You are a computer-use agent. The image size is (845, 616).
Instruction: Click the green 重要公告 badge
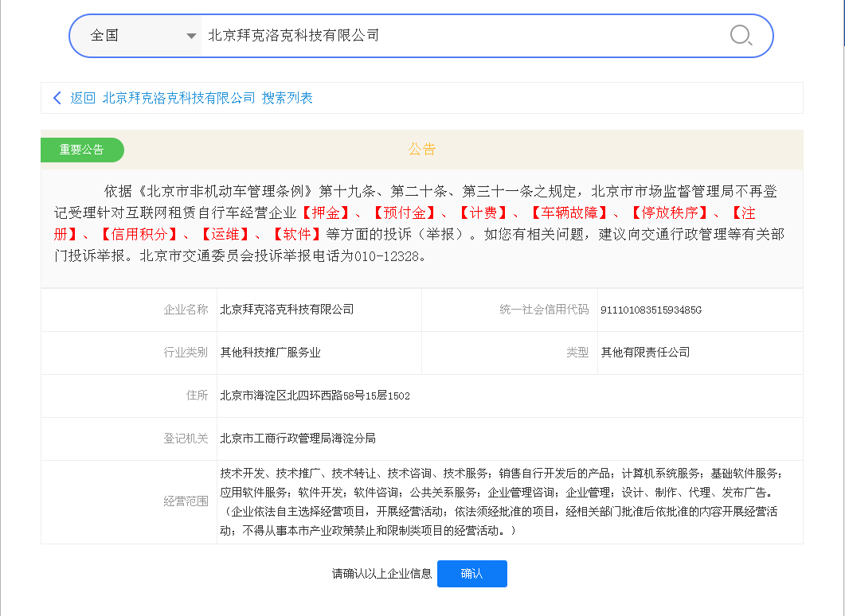pyautogui.click(x=82, y=150)
